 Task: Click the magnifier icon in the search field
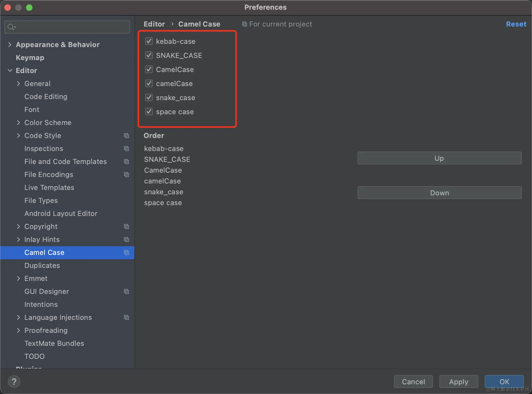[11, 27]
